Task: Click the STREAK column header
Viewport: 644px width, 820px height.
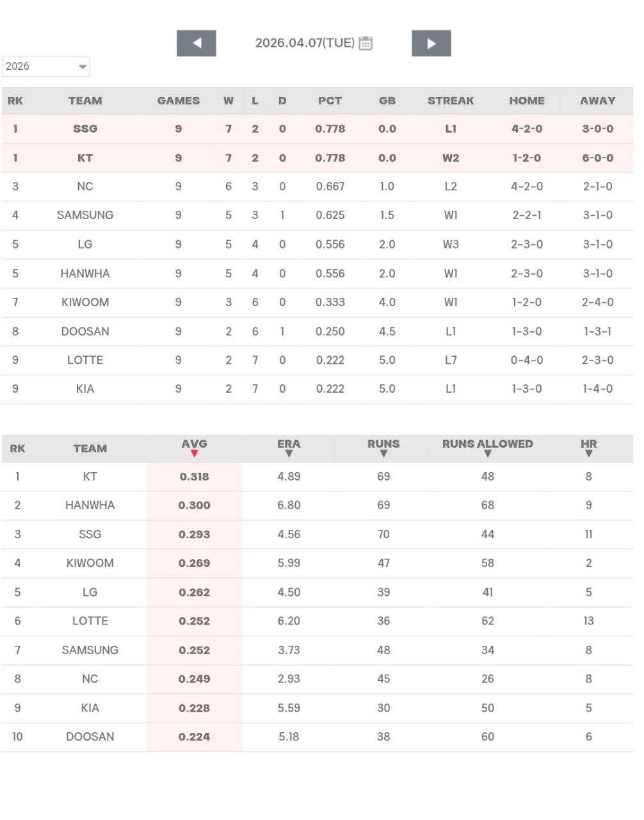Action: tap(451, 101)
